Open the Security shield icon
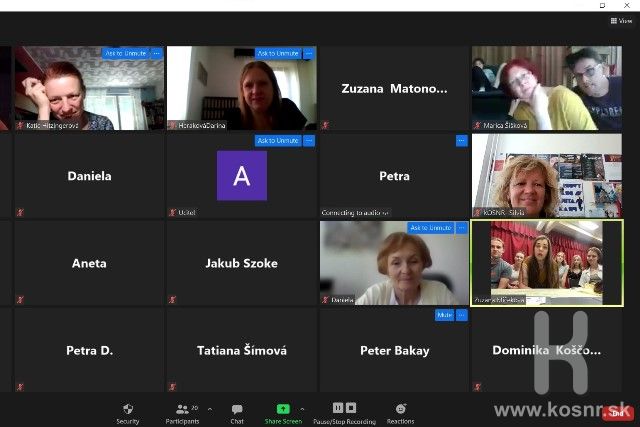This screenshot has height=427, width=640. 128,412
